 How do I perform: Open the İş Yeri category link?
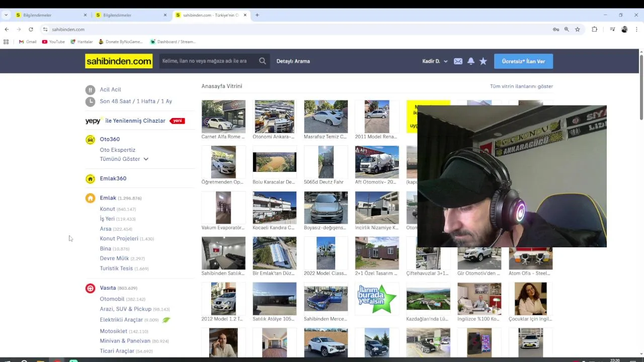click(107, 219)
